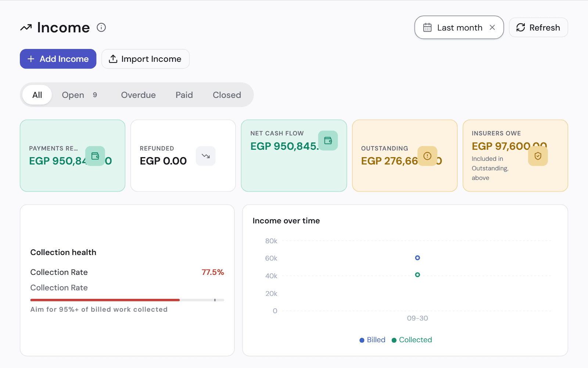
Task: Click the trending-up icon before Income heading
Action: click(x=26, y=28)
